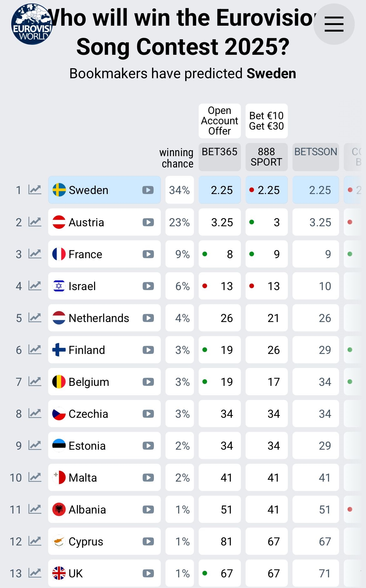Viewport: 366px width, 588px height.
Task: Play Israel's song video
Action: (148, 286)
